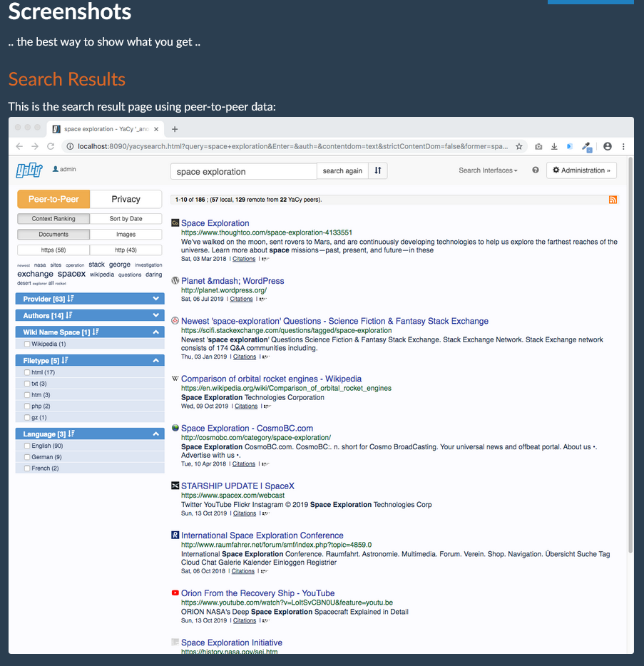Open the Search Interfaces dropdown
This screenshot has height=666, width=644.
[x=488, y=170]
